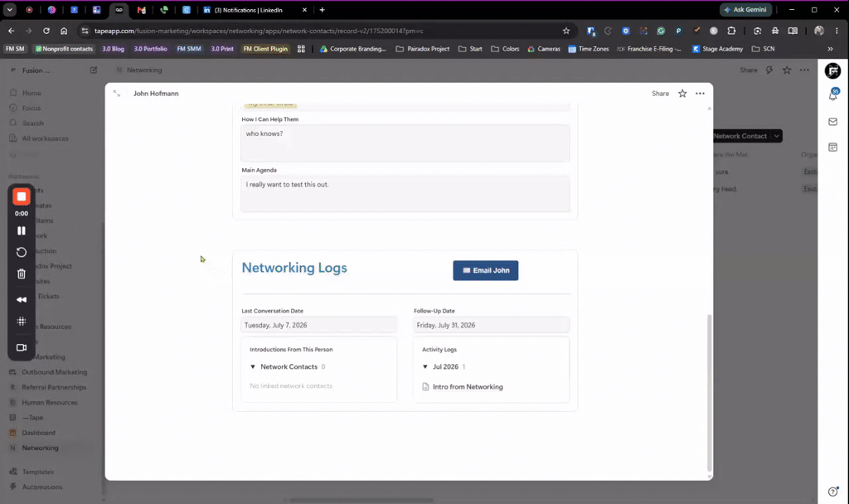Screen dimensions: 849x504
Task: Open Focus in the left sidebar
Action: pyautogui.click(x=32, y=109)
